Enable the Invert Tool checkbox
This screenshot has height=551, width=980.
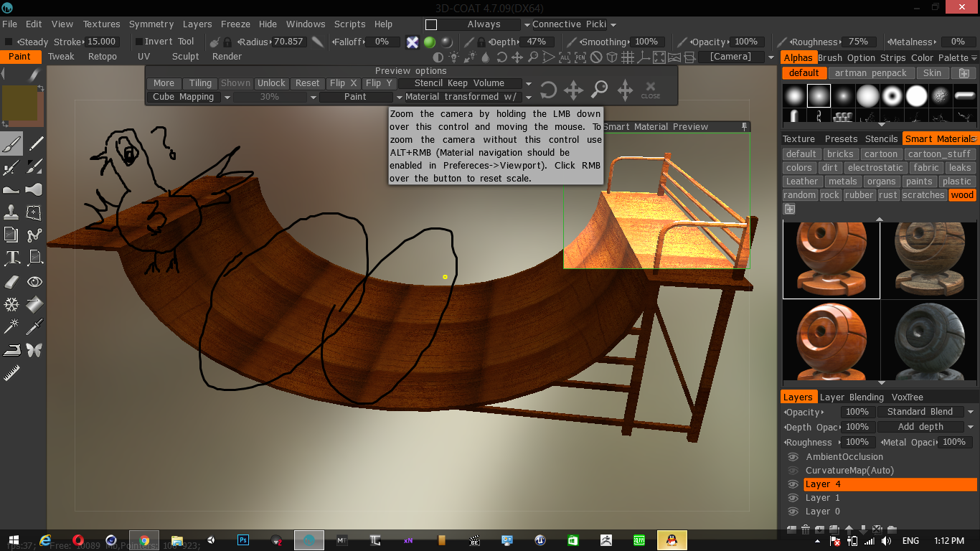click(x=139, y=42)
